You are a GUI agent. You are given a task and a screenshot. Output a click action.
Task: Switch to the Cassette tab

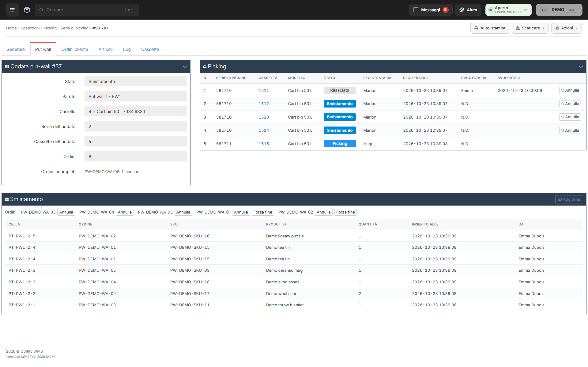coord(150,49)
